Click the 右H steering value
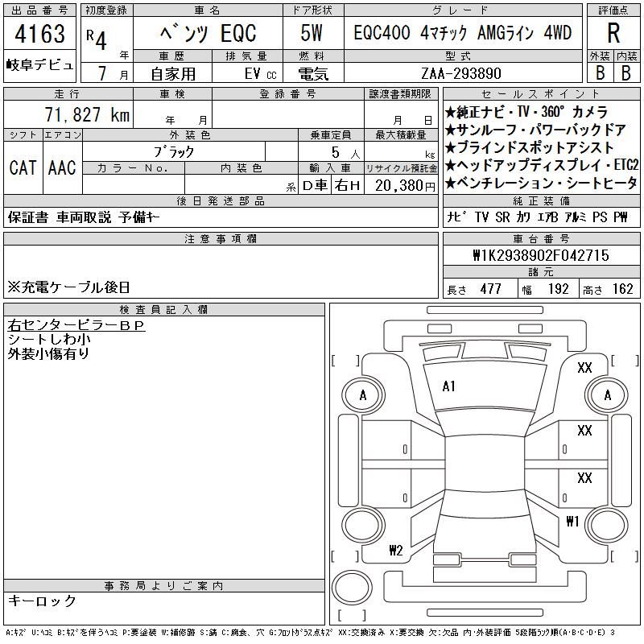644x644 pixels. point(348,186)
